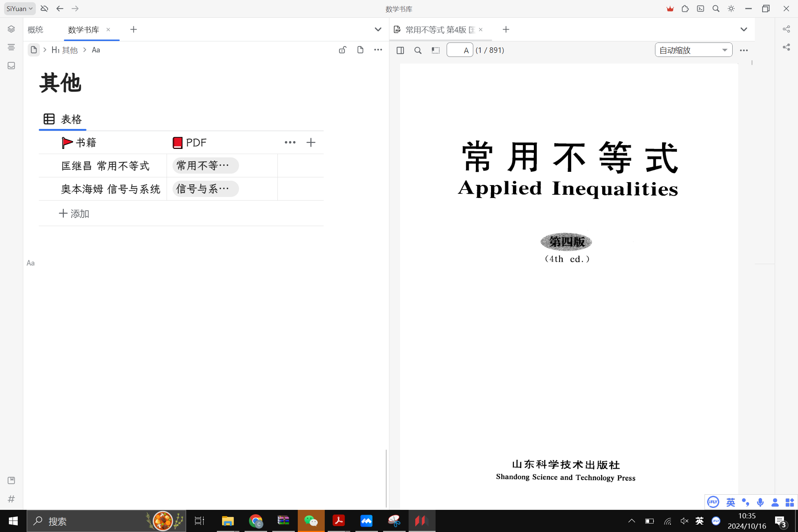This screenshot has height=532, width=798.
Task: Open the outline panel icon
Action: [x=11, y=47]
